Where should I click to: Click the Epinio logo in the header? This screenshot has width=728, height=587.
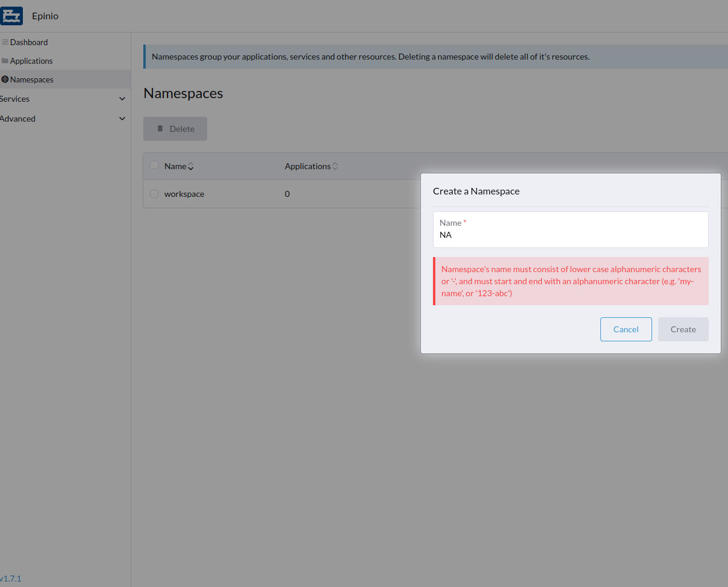(11, 16)
